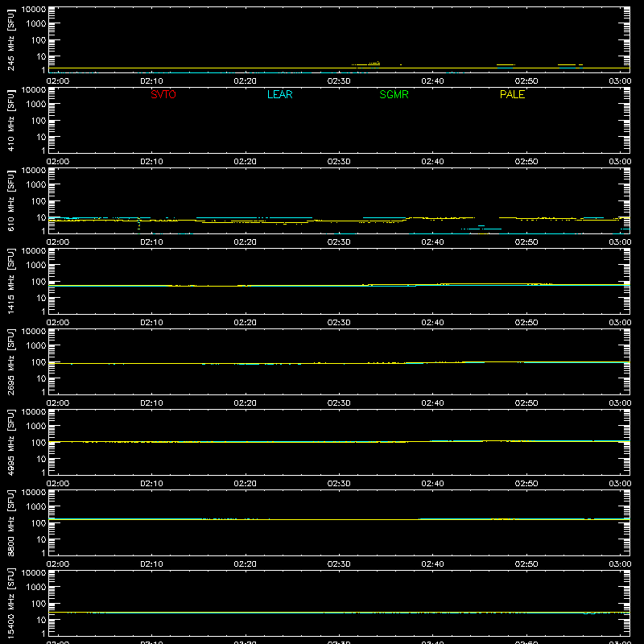This screenshot has width=644, height=644.
Task: Click the 02:20 time label below 610 MHz panel
Action: point(246,242)
